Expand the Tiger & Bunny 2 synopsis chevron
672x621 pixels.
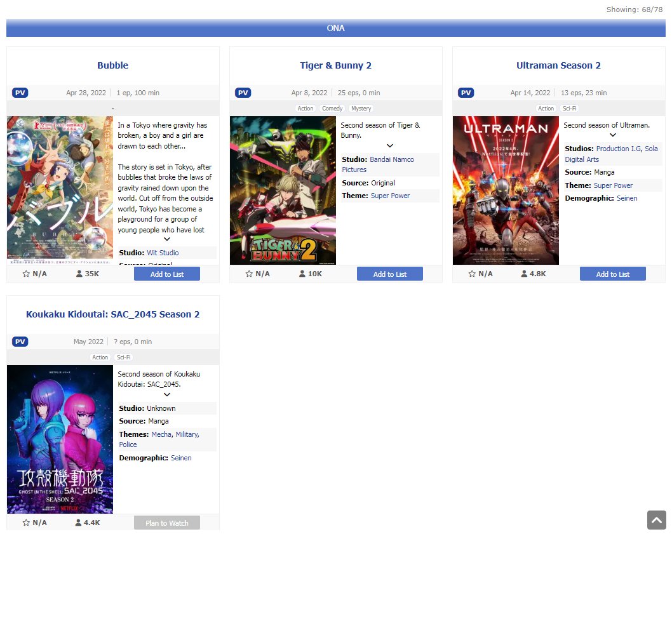tap(390, 145)
